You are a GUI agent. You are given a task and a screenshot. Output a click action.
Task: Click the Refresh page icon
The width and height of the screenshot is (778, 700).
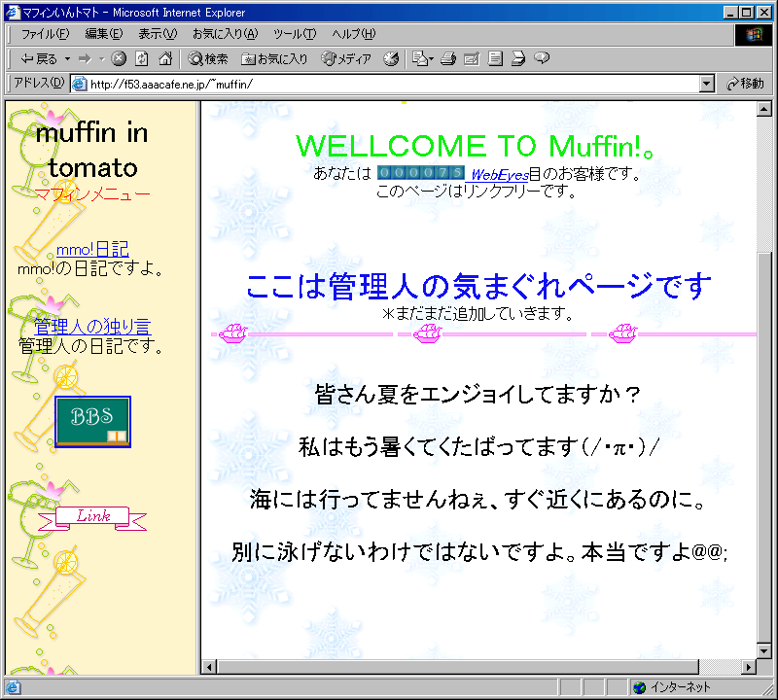(x=142, y=58)
